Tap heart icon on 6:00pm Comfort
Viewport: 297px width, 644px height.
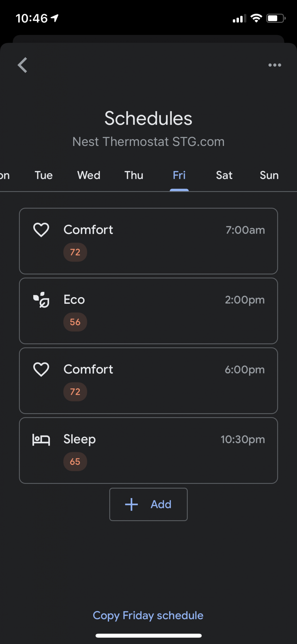tap(41, 369)
